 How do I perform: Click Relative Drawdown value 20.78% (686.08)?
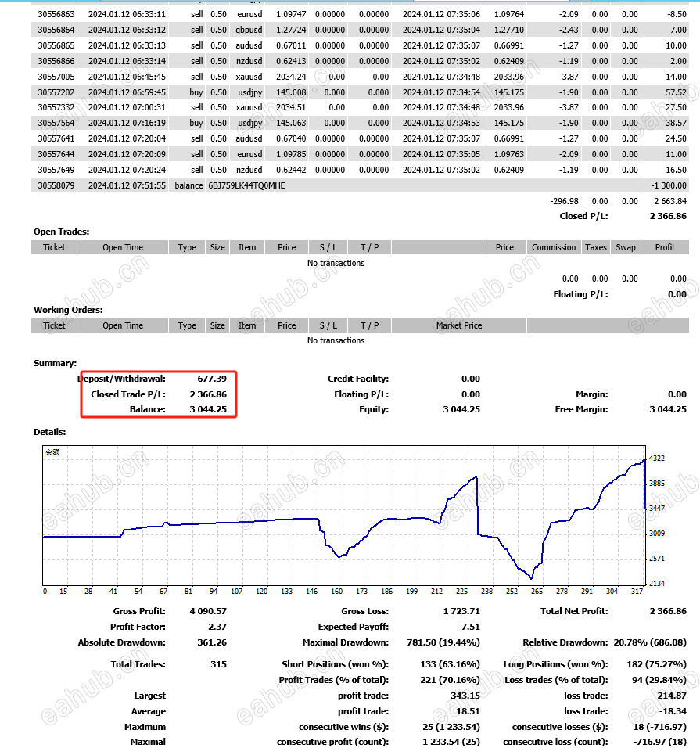(x=650, y=642)
